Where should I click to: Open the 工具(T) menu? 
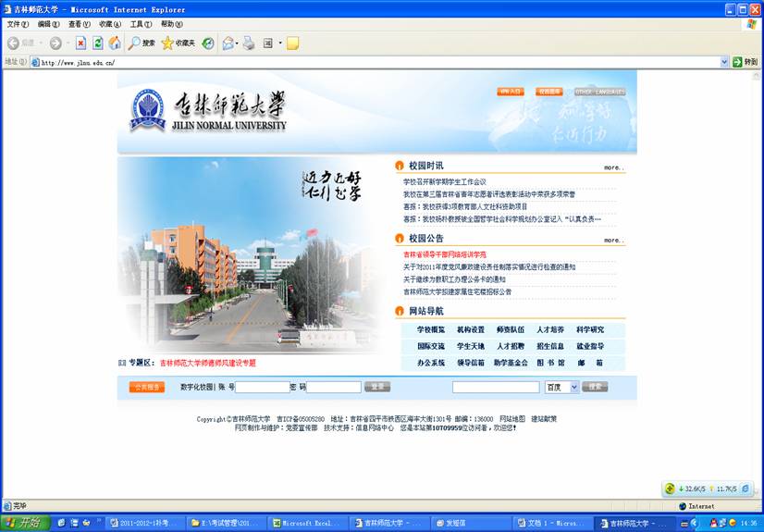[141, 23]
